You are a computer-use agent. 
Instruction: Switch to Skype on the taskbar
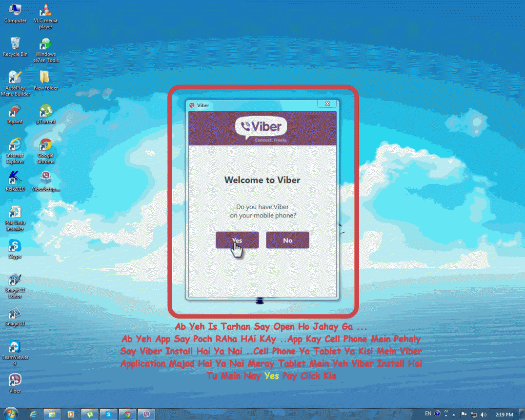(109, 414)
